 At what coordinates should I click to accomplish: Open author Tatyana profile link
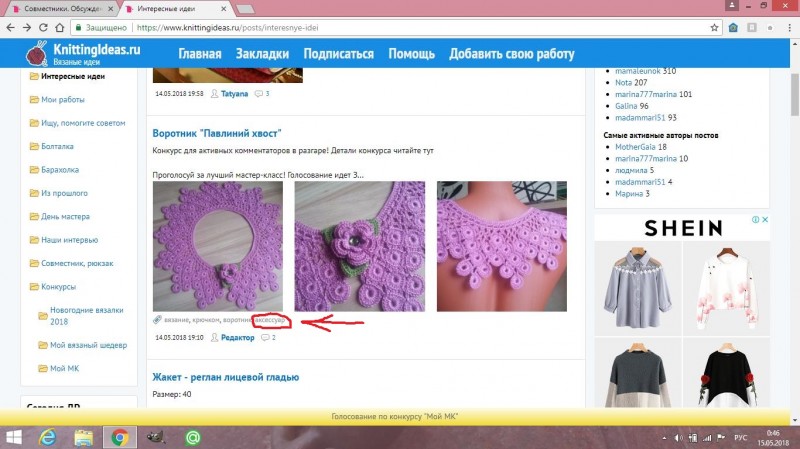coord(234,93)
